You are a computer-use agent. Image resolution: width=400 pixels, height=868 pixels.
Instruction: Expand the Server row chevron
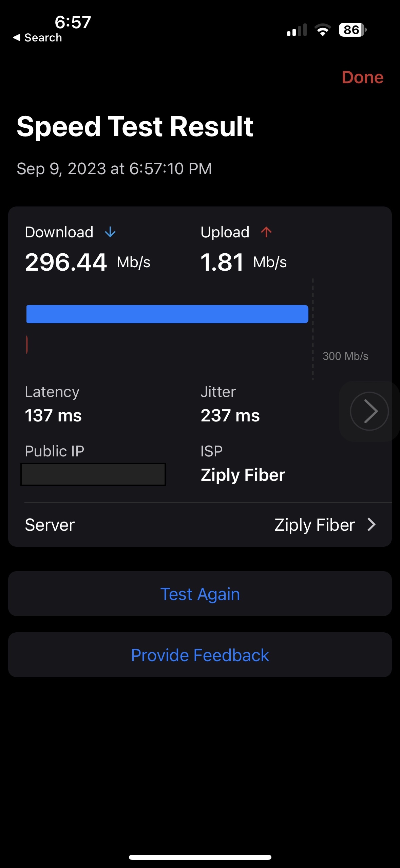click(372, 525)
